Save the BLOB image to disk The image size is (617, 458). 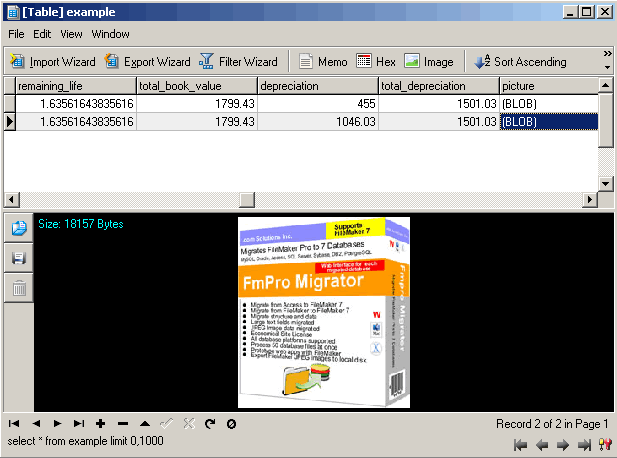click(x=18, y=258)
